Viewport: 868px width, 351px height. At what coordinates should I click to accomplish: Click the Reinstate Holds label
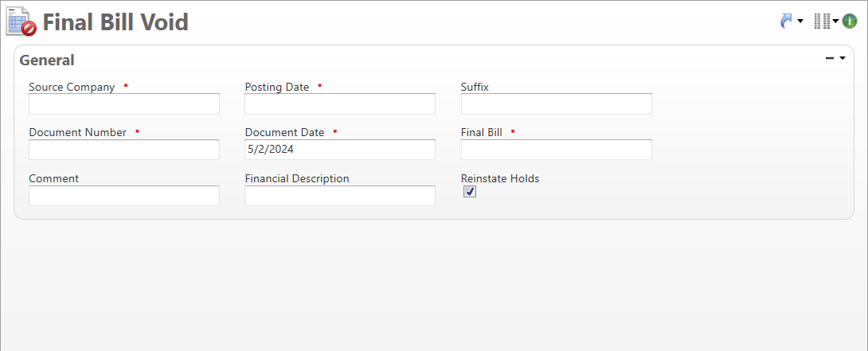(500, 178)
